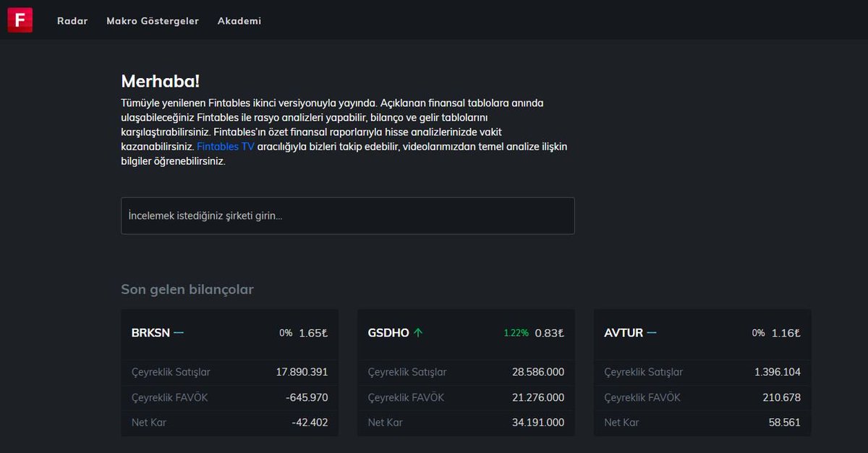Click GSDHO's green upward trend arrow
Image resolution: width=868 pixels, height=453 pixels.
pyautogui.click(x=418, y=332)
